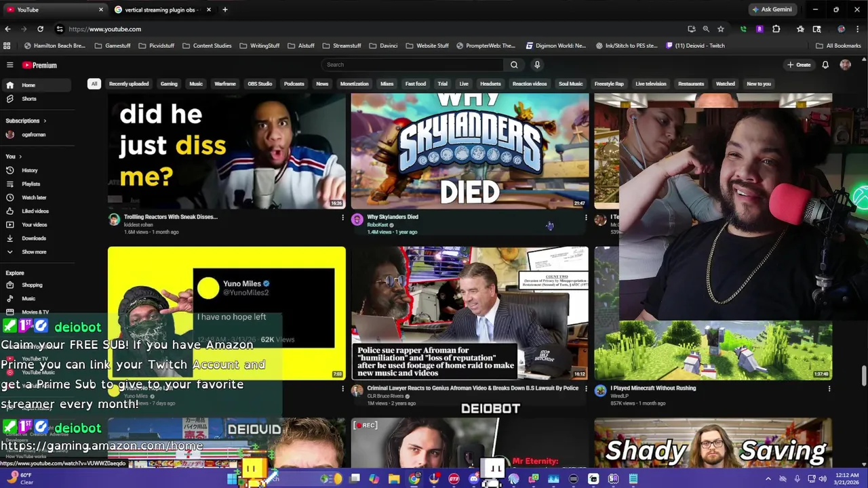Select the Freestyle Rap filter chip
Screen dimensions: 868x488
click(x=609, y=84)
